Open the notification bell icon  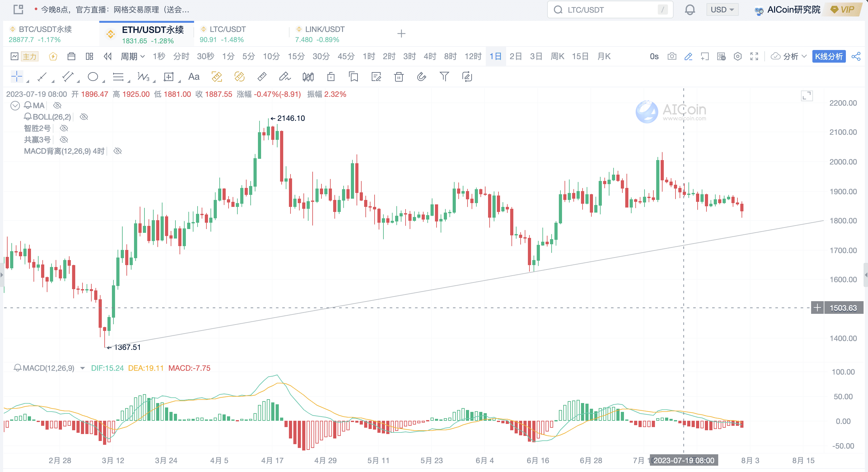point(690,10)
